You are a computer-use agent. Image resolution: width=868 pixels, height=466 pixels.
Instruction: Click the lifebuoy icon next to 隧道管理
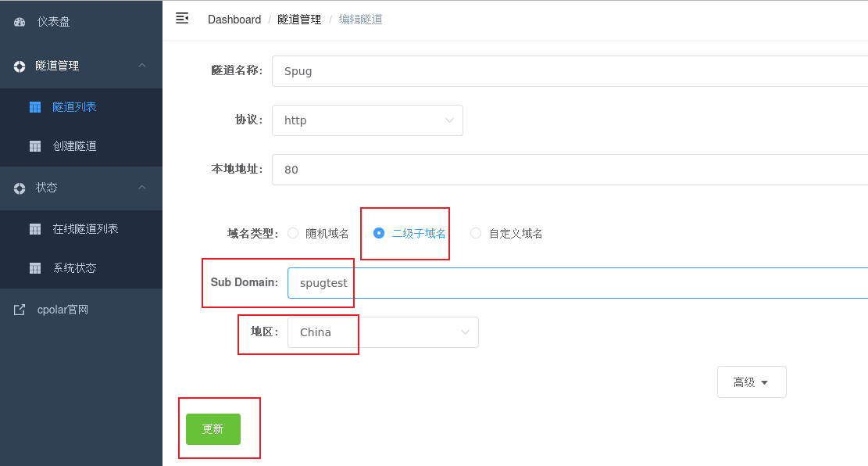coord(20,66)
